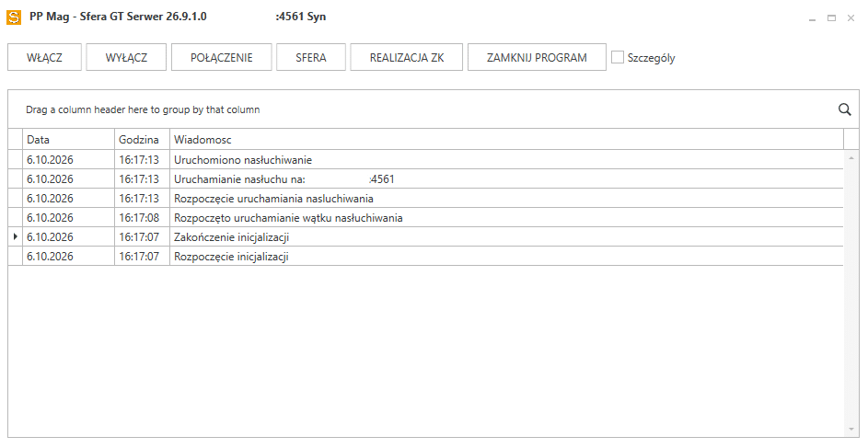The image size is (868, 448).
Task: Open the grid search magnifier icon
Action: click(845, 109)
